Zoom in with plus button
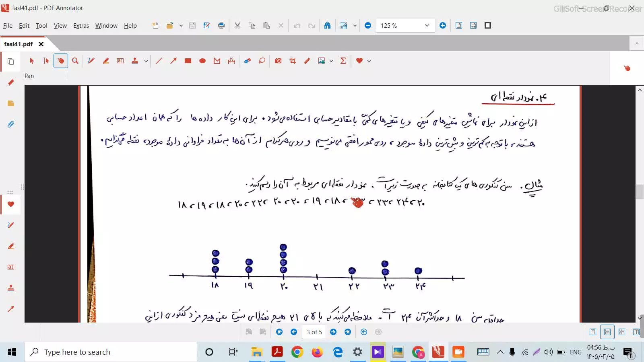The height and width of the screenshot is (362, 644). click(x=443, y=25)
